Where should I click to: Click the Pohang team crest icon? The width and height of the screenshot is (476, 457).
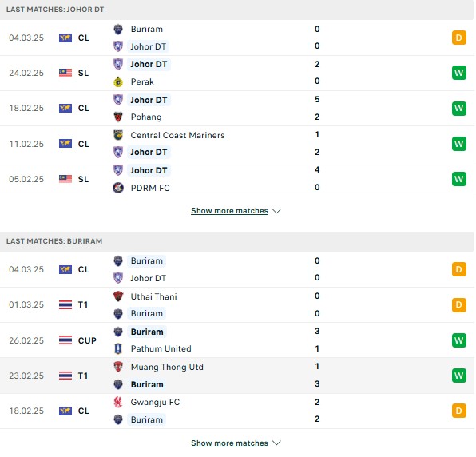(x=118, y=117)
